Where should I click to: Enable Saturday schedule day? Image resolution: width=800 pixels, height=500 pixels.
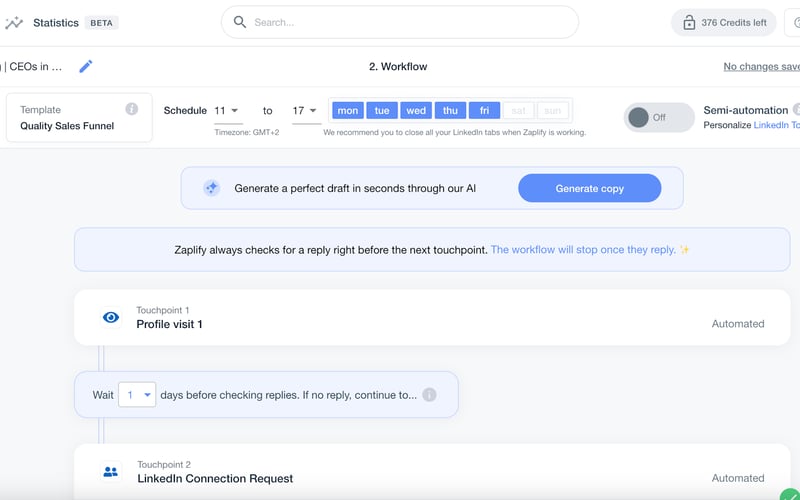[518, 111]
